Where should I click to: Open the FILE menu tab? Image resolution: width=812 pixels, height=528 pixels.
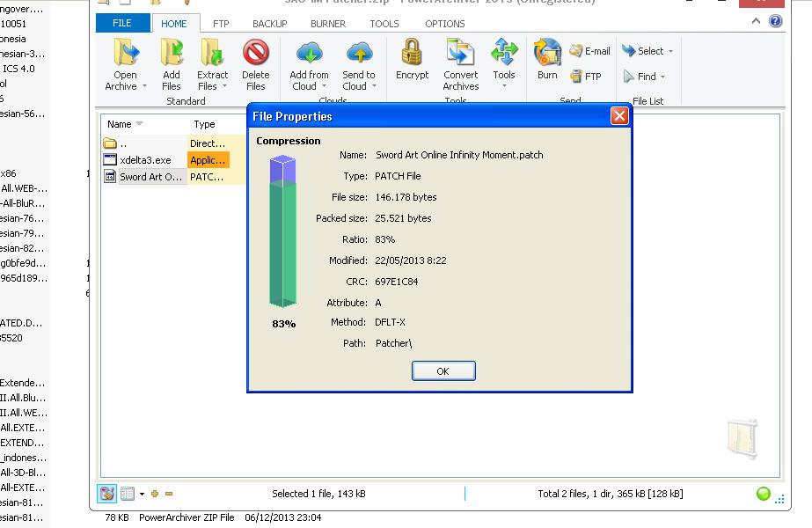pyautogui.click(x=122, y=23)
